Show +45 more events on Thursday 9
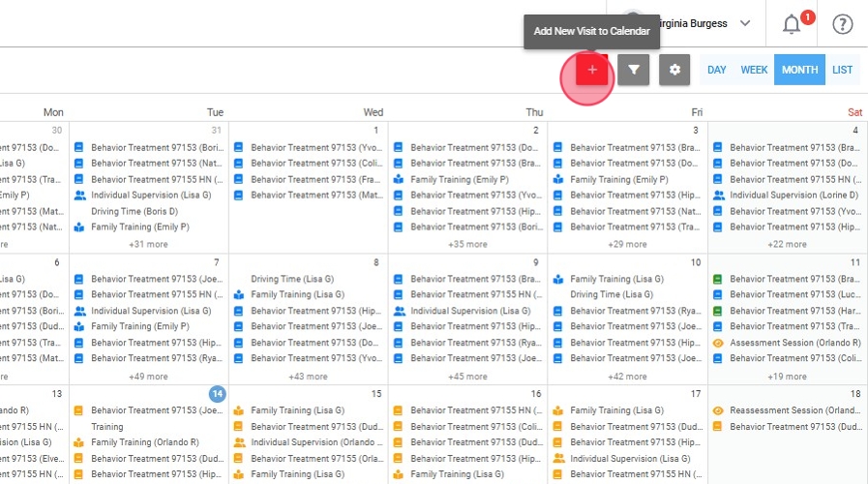Image resolution: width=868 pixels, height=484 pixels. (x=467, y=377)
